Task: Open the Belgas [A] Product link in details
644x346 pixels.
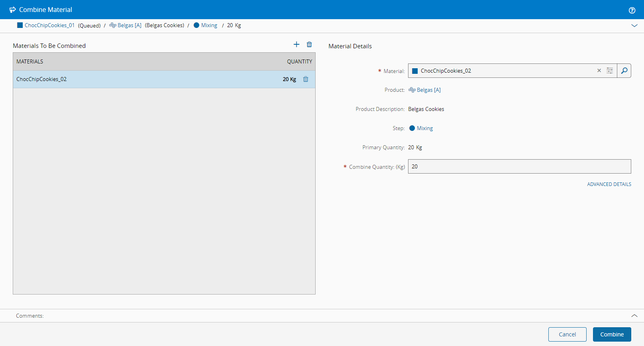Action: click(428, 90)
